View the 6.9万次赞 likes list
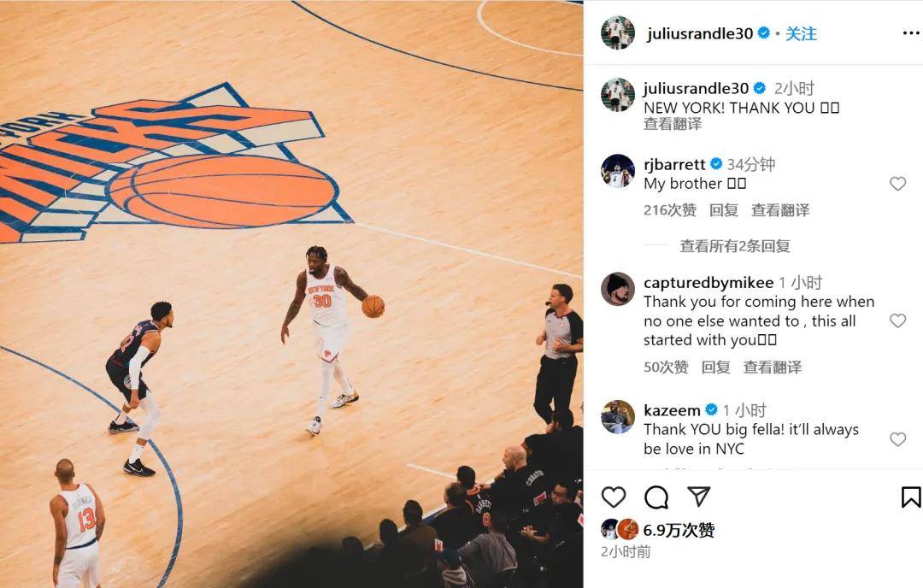Screen dimensions: 923x588 [x=678, y=531]
